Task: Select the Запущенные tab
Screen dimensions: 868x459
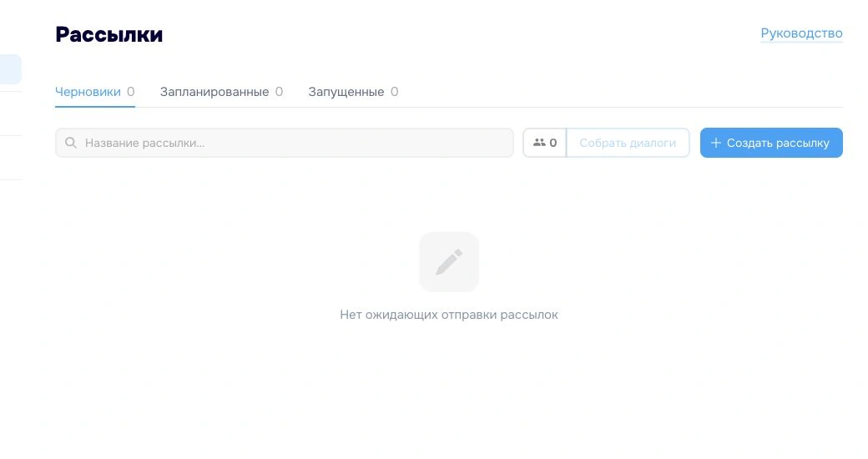Action: [353, 92]
